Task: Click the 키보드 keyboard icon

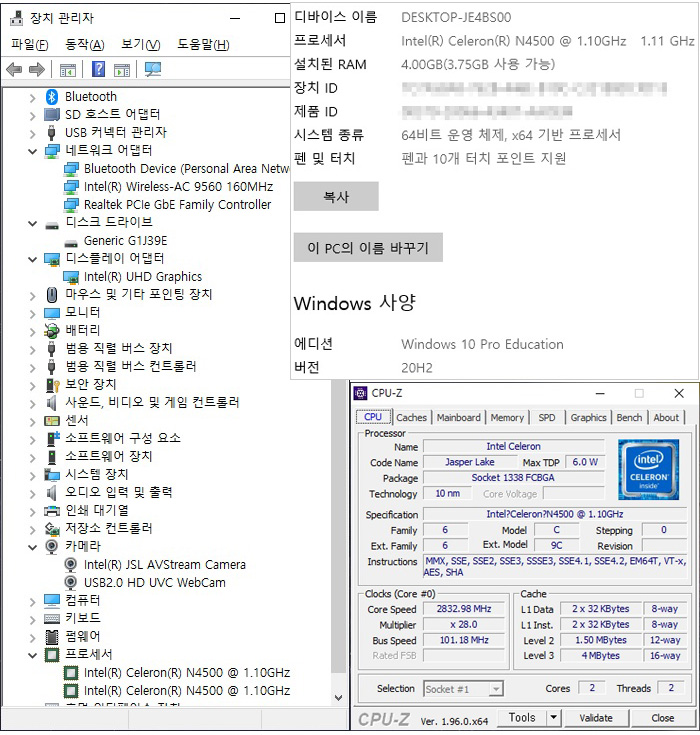Action: click(x=52, y=618)
